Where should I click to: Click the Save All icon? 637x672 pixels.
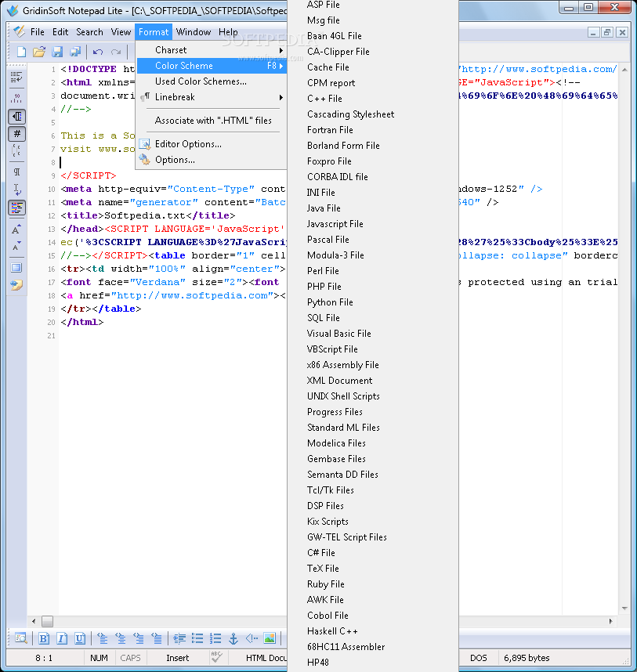point(75,52)
